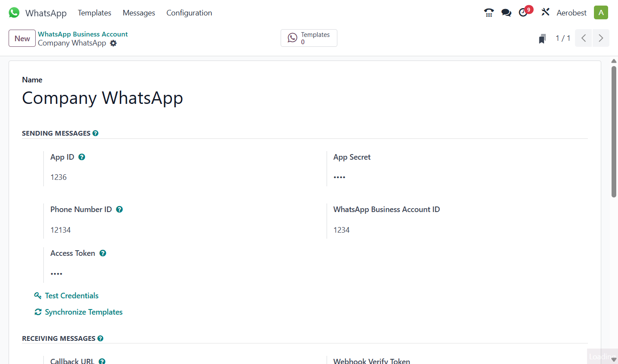Open the gear actions menu beside Company WhatsApp
Image resolution: width=618 pixels, height=364 pixels.
tap(113, 43)
